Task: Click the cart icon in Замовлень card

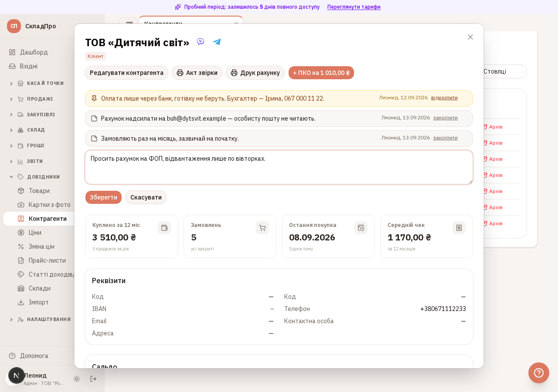Action: pyautogui.click(x=262, y=228)
